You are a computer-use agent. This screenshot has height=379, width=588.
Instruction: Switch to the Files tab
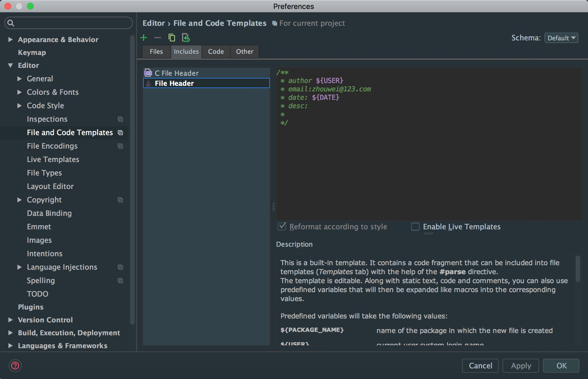pyautogui.click(x=156, y=52)
